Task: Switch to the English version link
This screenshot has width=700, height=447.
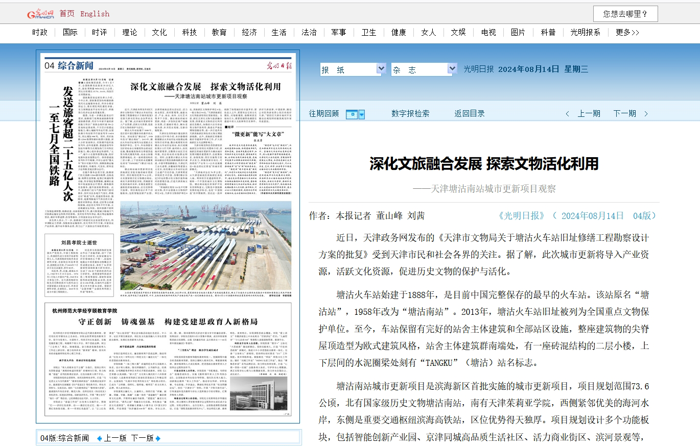Action: pyautogui.click(x=95, y=14)
